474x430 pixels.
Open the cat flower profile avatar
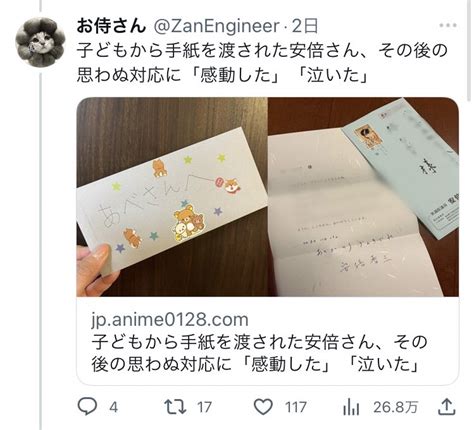pos(40,42)
